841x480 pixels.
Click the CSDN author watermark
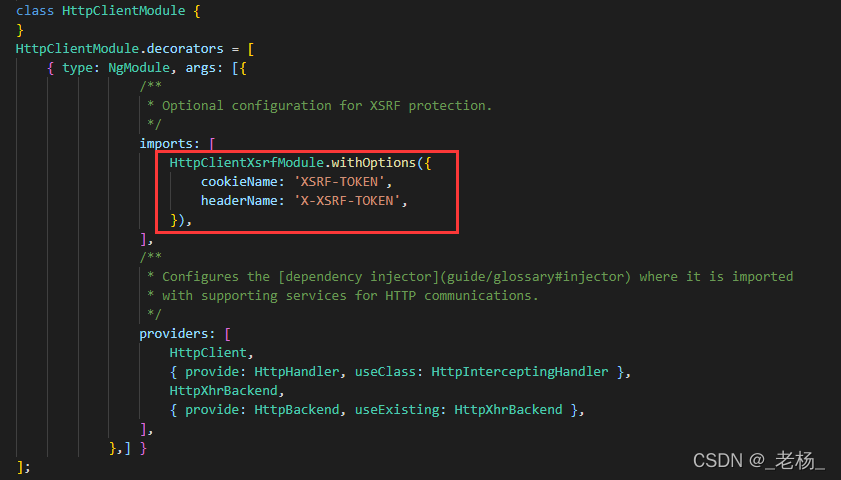pyautogui.click(x=758, y=461)
